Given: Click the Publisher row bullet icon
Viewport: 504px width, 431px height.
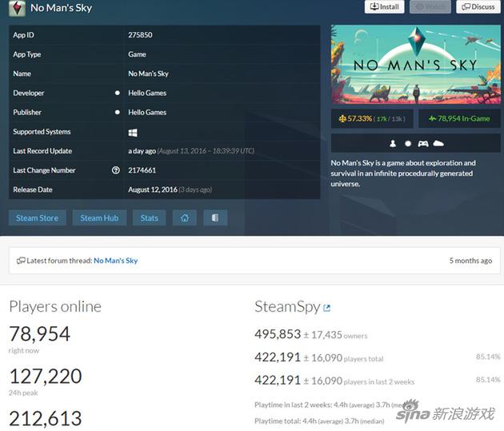Looking at the screenshot, I should coord(118,112).
